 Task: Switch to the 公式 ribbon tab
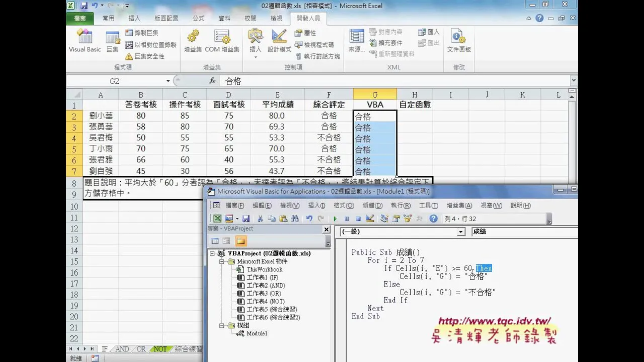point(198,18)
